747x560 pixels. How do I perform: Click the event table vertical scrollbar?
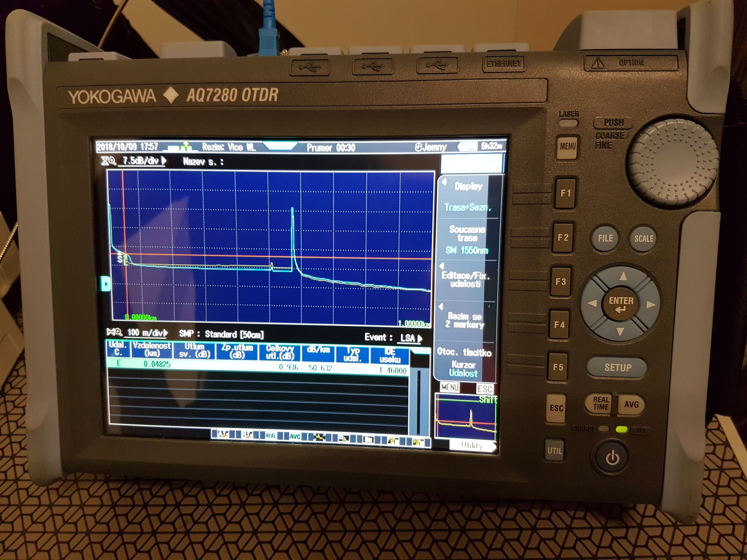[419, 402]
